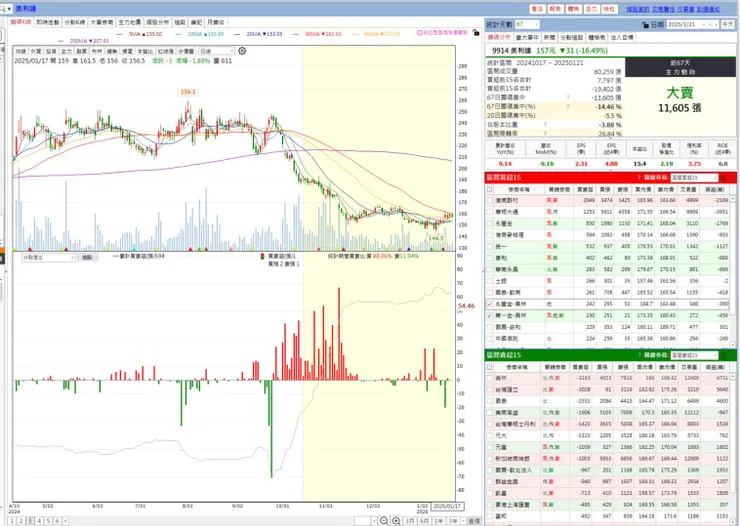Open the 統計天數 67 dropdown
740x526 pixels.
coord(527,24)
